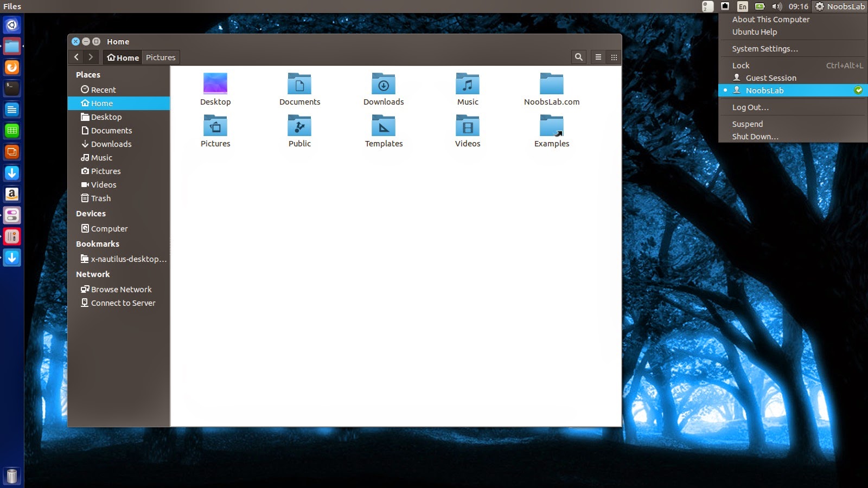This screenshot has width=868, height=488.
Task: Select Documents in the sidebar
Action: [119, 130]
